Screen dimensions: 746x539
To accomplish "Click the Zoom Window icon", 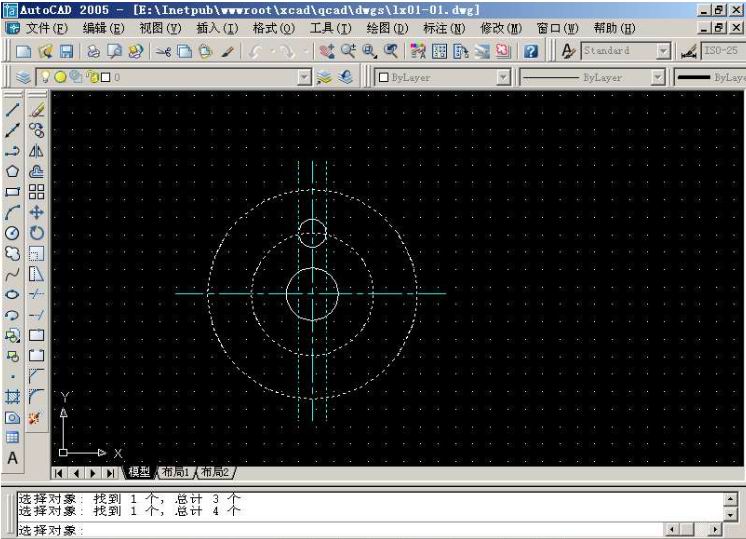I will click(x=369, y=51).
